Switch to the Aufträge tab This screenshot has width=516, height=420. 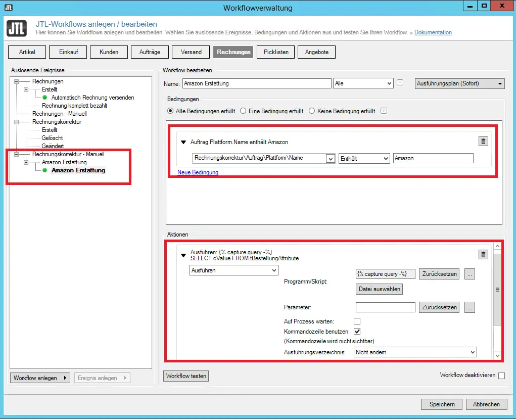click(150, 52)
